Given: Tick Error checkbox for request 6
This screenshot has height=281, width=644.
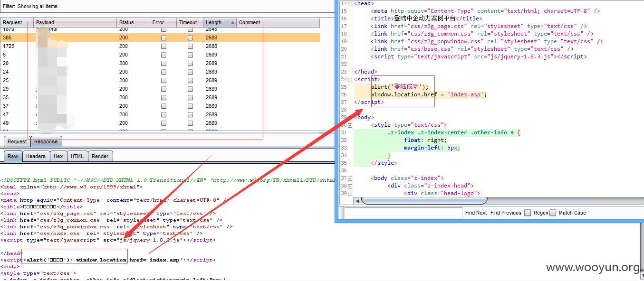Looking at the screenshot, I should click(x=163, y=55).
